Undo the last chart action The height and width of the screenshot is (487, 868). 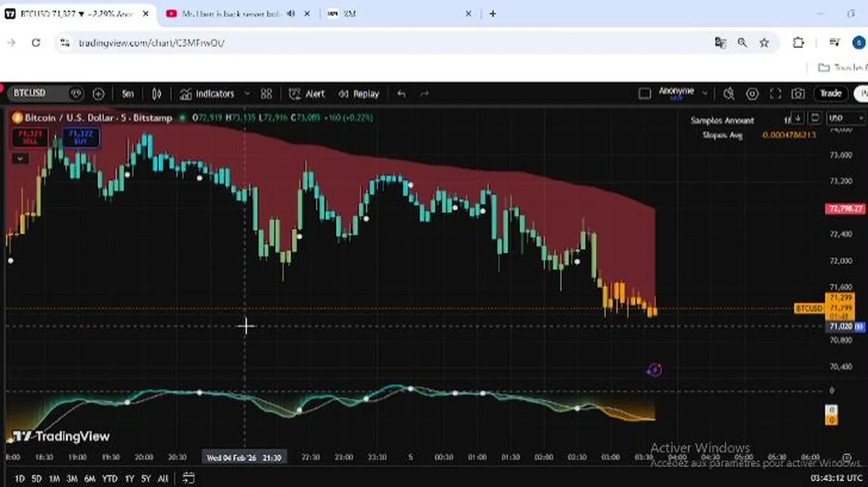coord(402,94)
